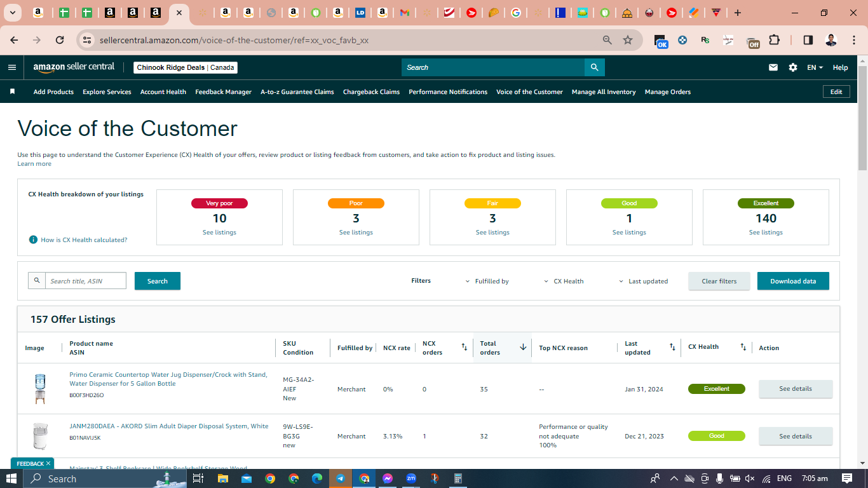Open Explore Services menu item
This screenshot has width=868, height=488.
[107, 91]
